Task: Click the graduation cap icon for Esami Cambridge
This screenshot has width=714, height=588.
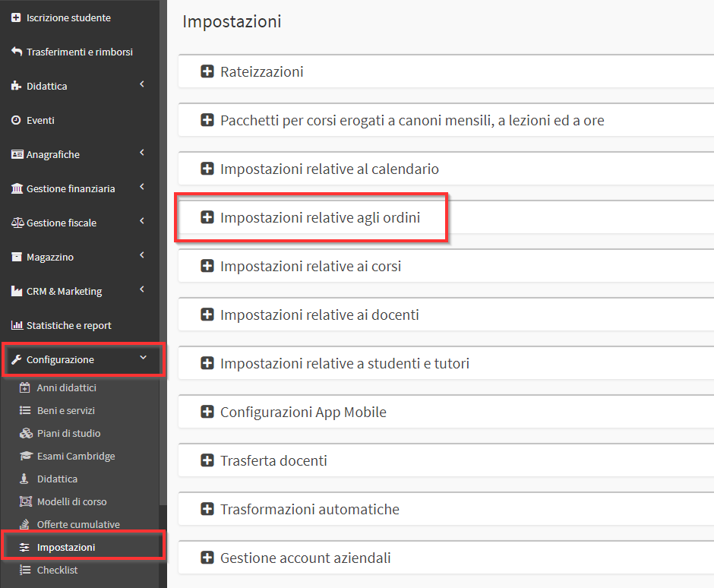Action: click(x=26, y=456)
